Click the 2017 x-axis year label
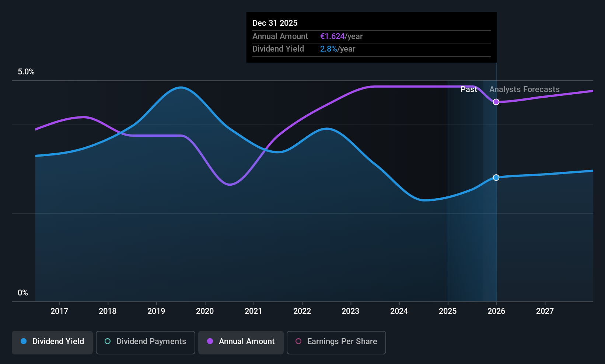This screenshot has height=364, width=605. pos(59,311)
